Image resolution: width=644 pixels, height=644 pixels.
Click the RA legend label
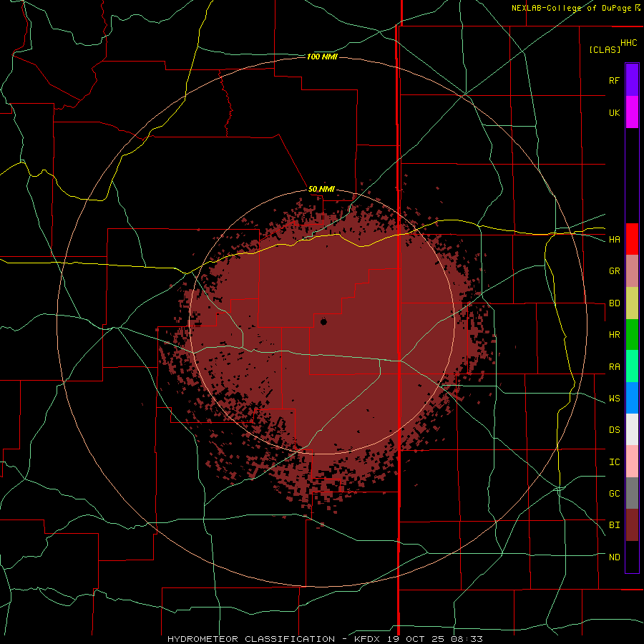pos(614,367)
